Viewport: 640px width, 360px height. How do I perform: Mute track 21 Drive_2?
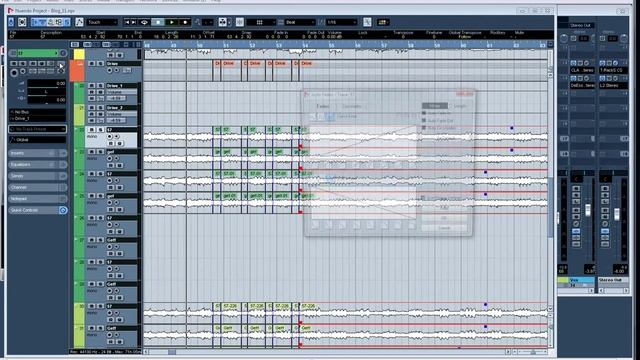92,108
